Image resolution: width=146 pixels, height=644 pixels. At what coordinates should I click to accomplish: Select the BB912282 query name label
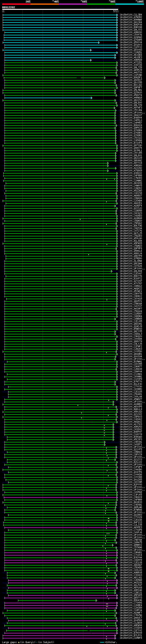(x=8, y=7)
